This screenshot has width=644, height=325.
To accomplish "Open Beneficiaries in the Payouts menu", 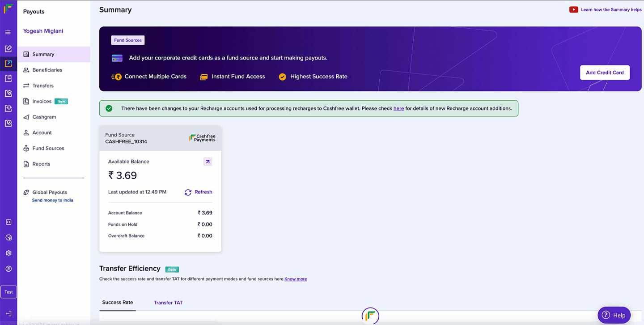I will pyautogui.click(x=54, y=70).
